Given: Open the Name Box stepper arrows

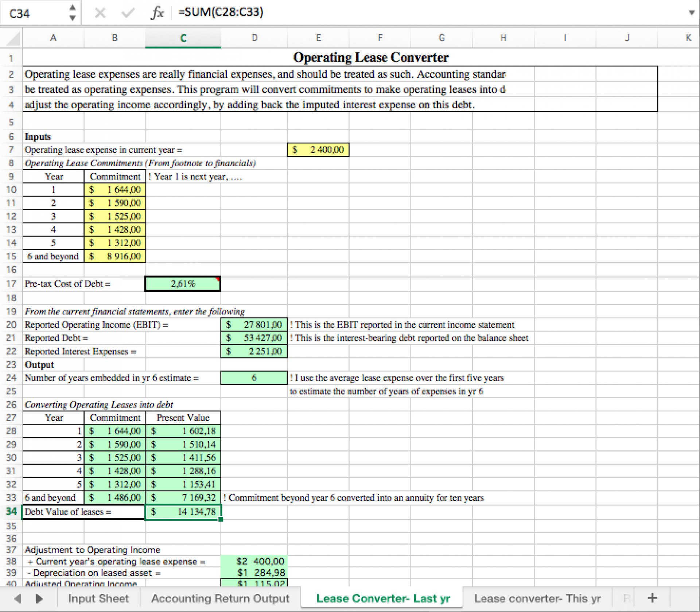Looking at the screenshot, I should [73, 12].
